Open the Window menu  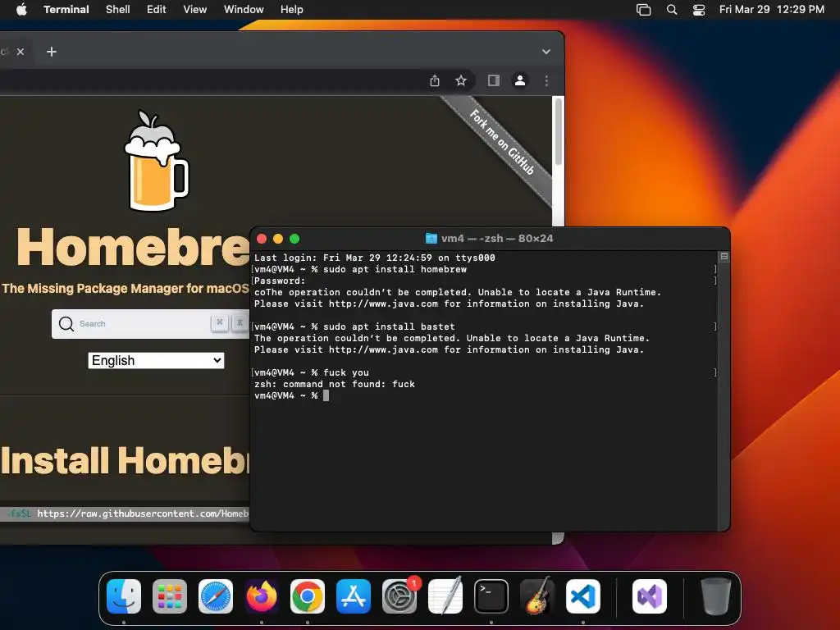(244, 10)
